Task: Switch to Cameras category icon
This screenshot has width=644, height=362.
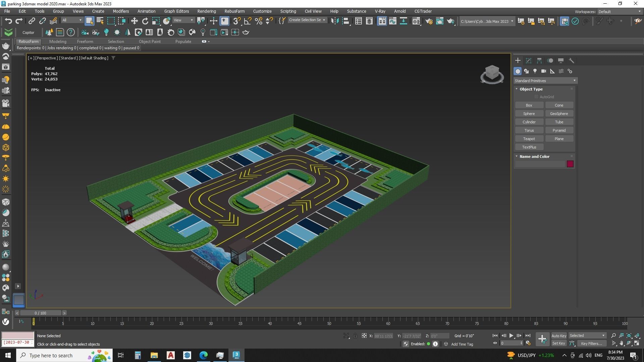Action: tap(544, 71)
